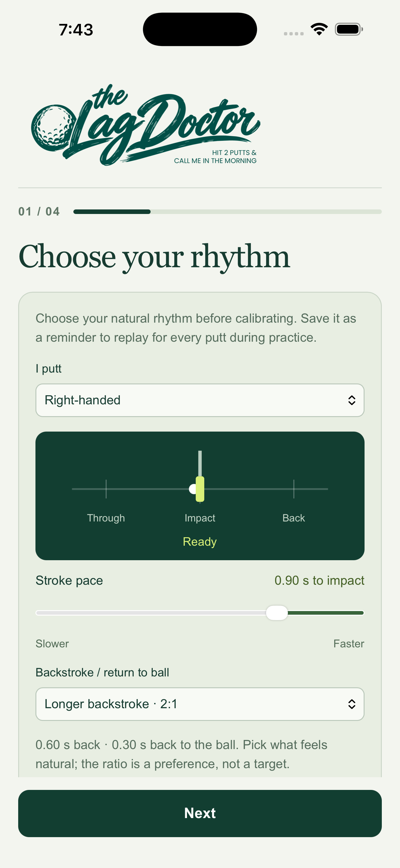Screen dimensions: 400x868
Task: Tap the cellular signal dots
Action: pyautogui.click(x=293, y=33)
